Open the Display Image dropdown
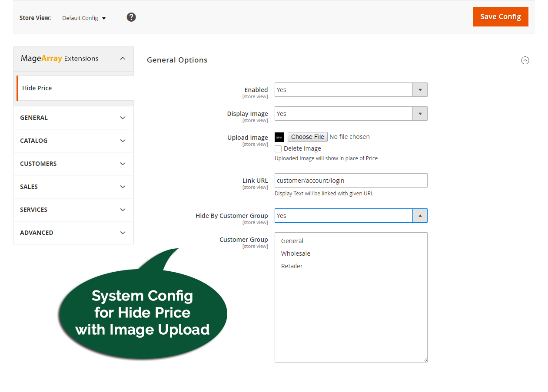This screenshot has height=392, width=548. pos(419,113)
